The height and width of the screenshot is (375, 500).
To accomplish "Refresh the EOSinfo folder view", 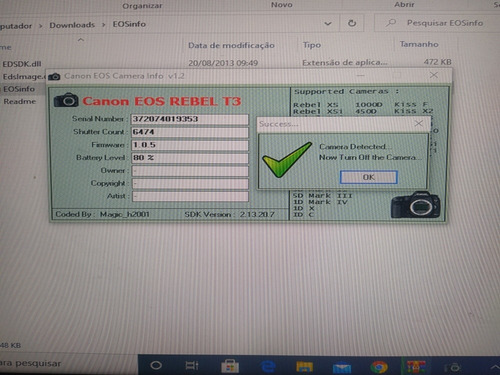I will (352, 23).
